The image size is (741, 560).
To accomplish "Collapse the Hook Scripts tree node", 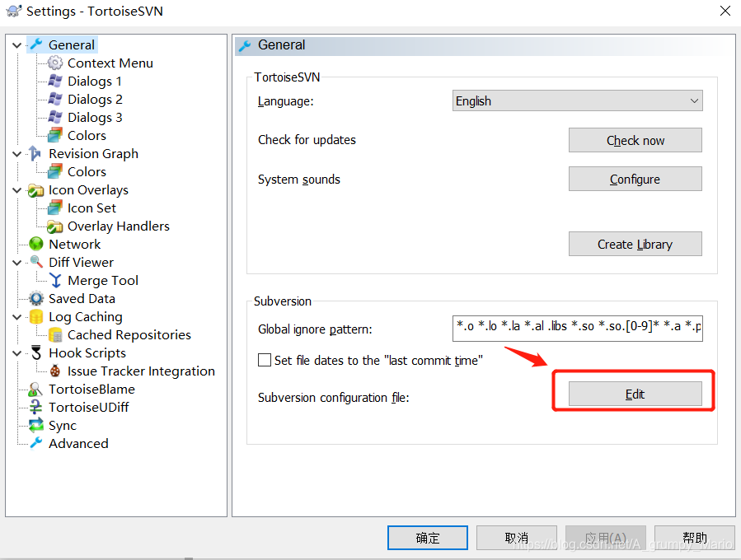I will pyautogui.click(x=17, y=353).
